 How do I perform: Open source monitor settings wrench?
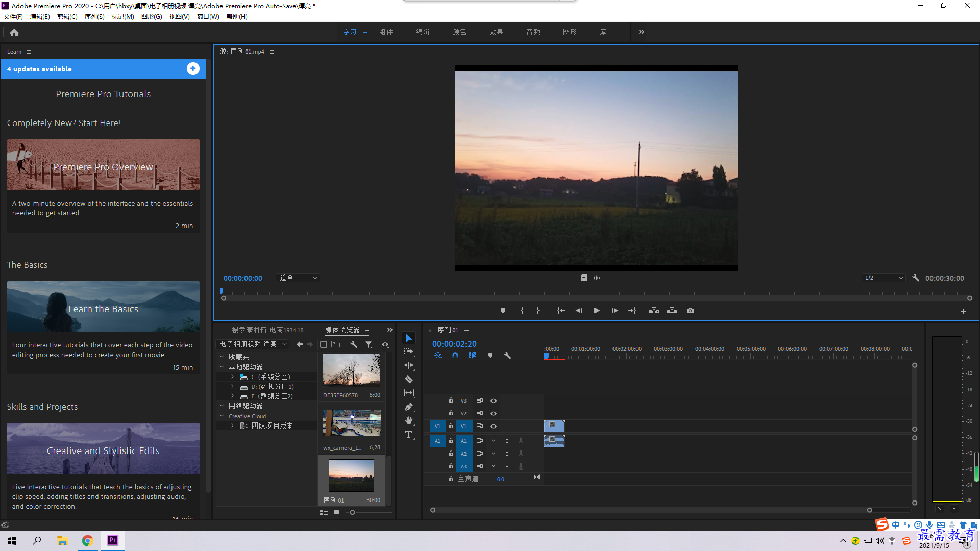coord(916,278)
